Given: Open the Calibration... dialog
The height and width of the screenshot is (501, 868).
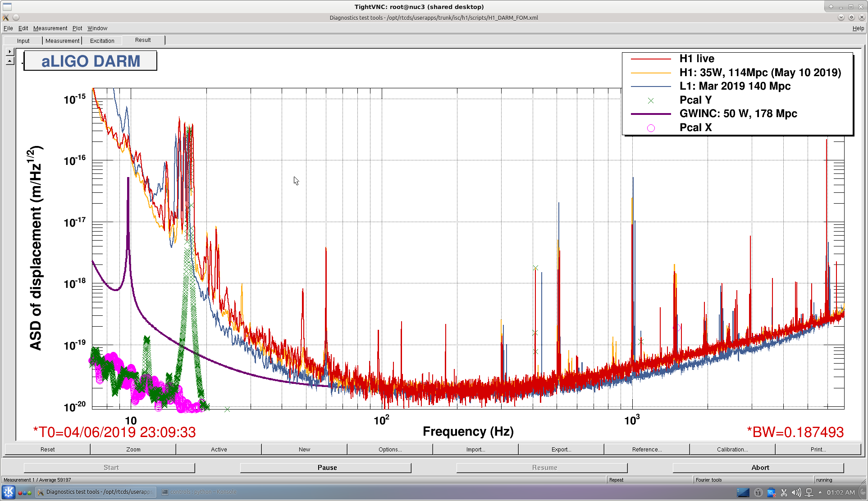Looking at the screenshot, I should [732, 449].
